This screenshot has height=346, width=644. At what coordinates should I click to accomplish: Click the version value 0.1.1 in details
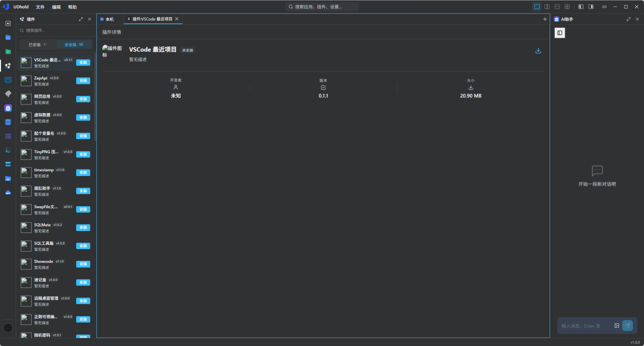(x=324, y=96)
